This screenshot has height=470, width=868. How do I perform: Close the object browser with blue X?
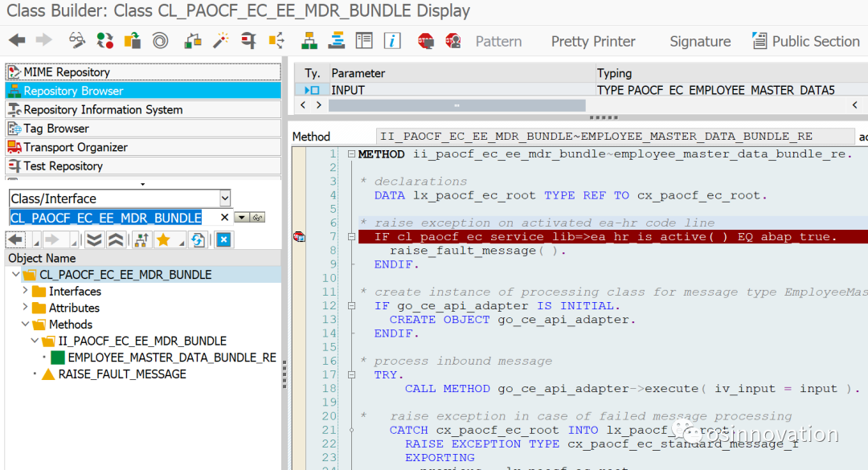pyautogui.click(x=223, y=239)
